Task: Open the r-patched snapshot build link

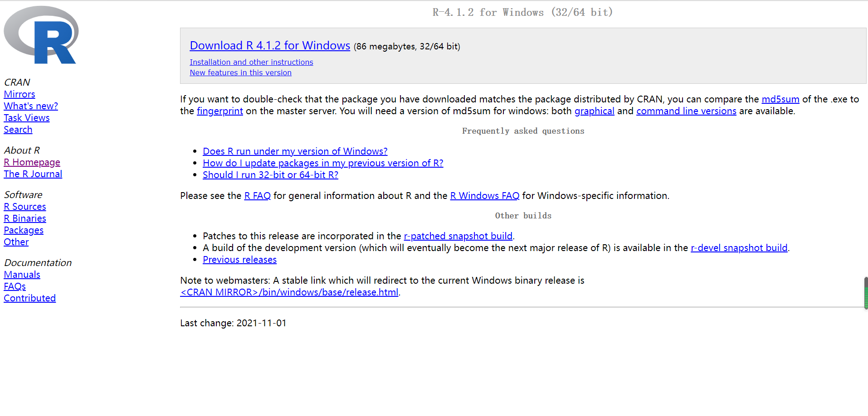Action: [x=458, y=236]
